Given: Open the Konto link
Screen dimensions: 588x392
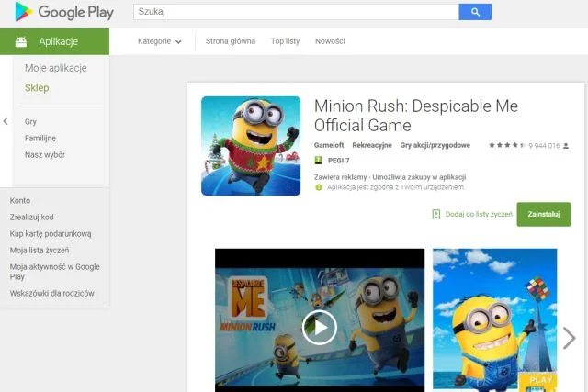Looking at the screenshot, I should 20,200.
